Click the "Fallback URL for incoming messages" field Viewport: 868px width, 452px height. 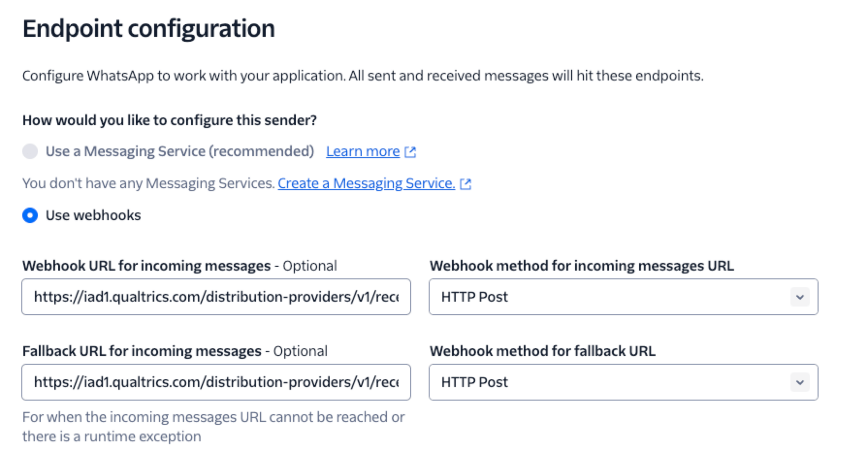click(216, 382)
